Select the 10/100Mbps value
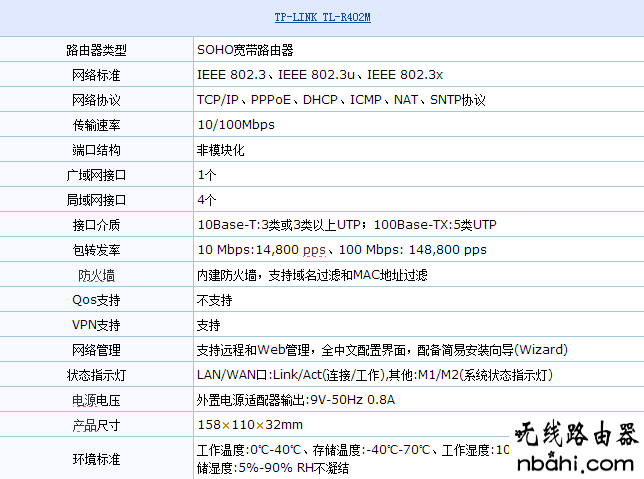644x479 pixels. click(236, 125)
